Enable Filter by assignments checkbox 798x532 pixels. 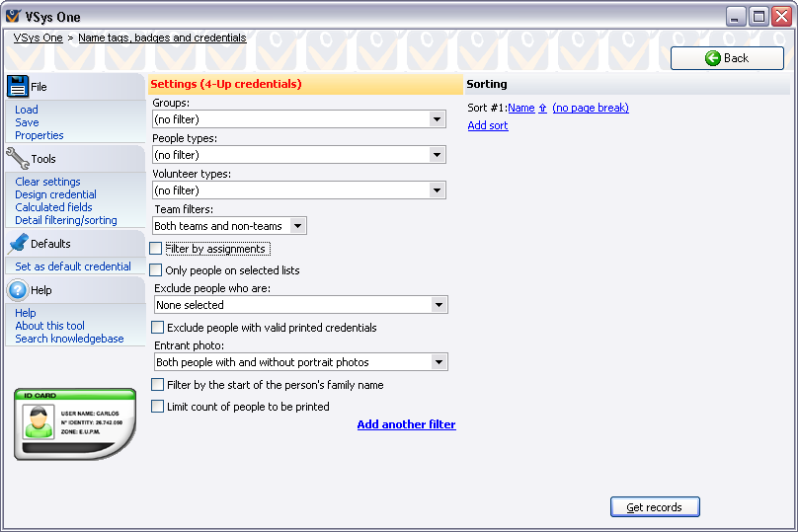(156, 248)
